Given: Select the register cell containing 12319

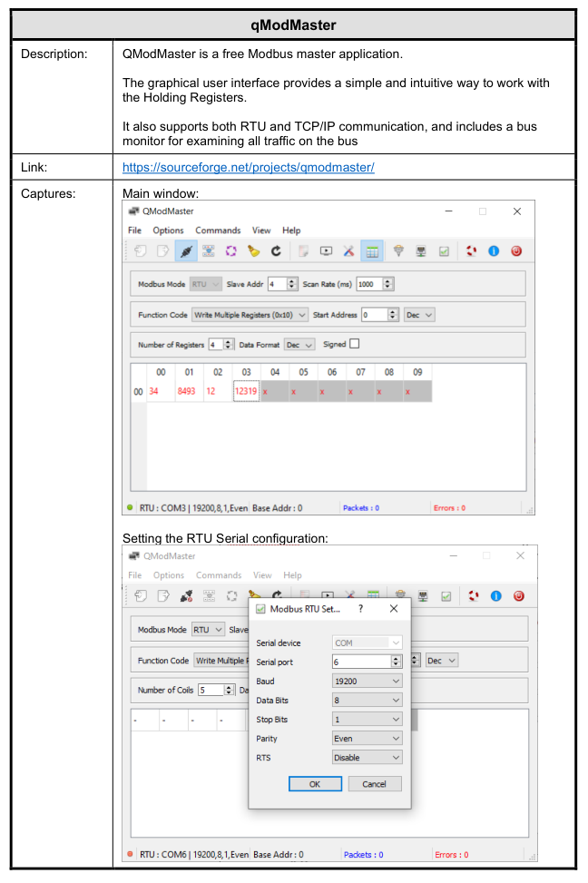Looking at the screenshot, I should coord(246,391).
